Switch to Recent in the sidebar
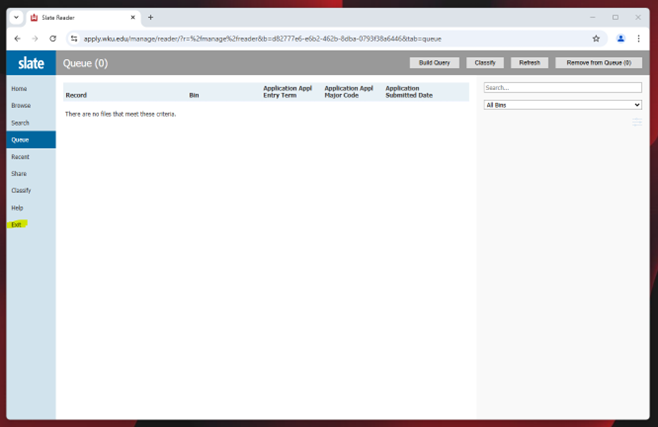The height and width of the screenshot is (427, 658). 20,157
